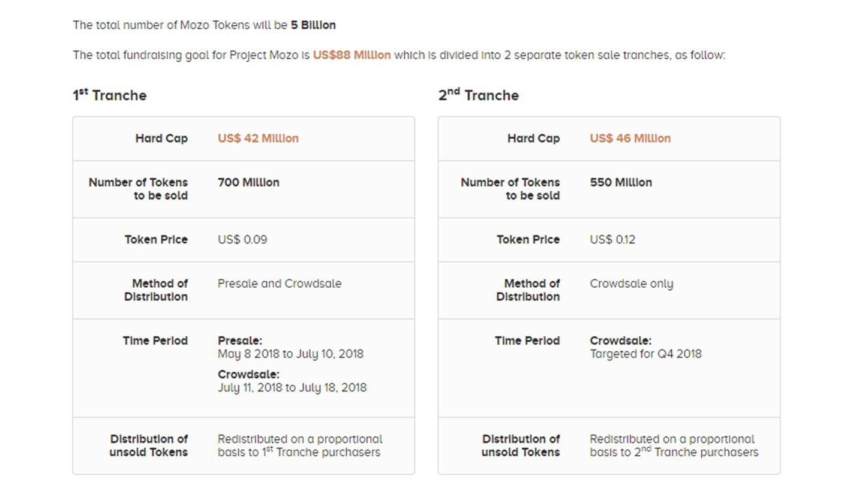Click the 550 Million tokens value
This screenshot has height=488, width=868.
620,182
